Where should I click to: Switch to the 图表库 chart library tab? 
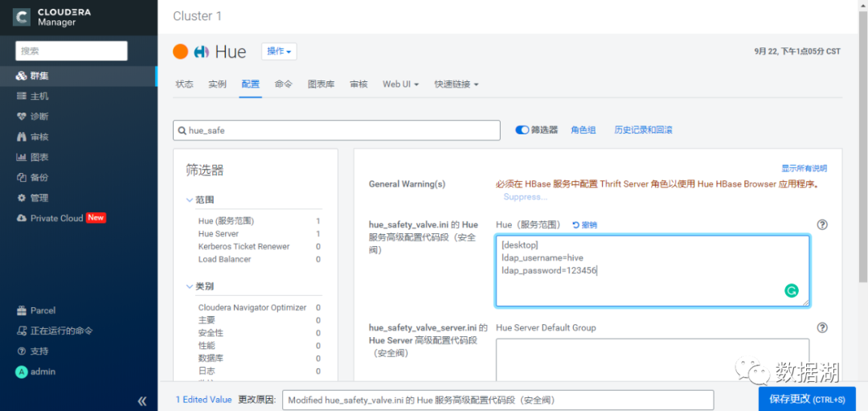[321, 84]
